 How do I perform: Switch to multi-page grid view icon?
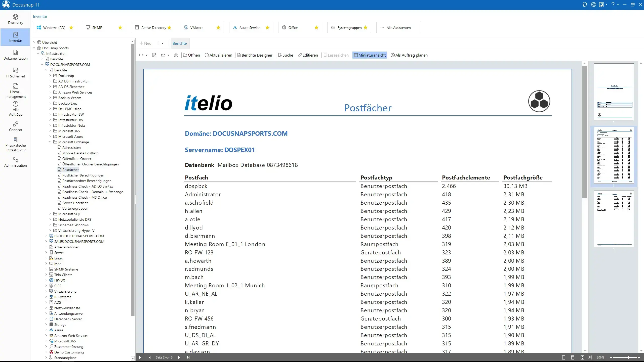point(582,357)
